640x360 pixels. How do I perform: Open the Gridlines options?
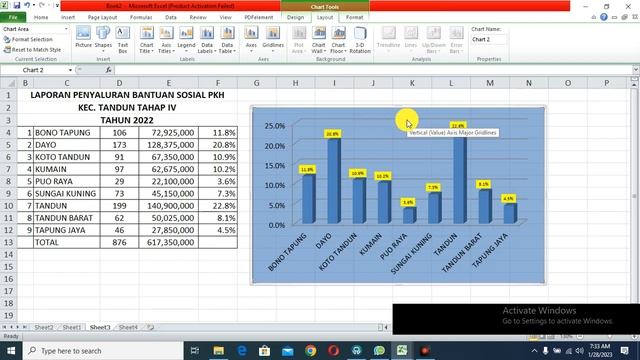click(273, 39)
